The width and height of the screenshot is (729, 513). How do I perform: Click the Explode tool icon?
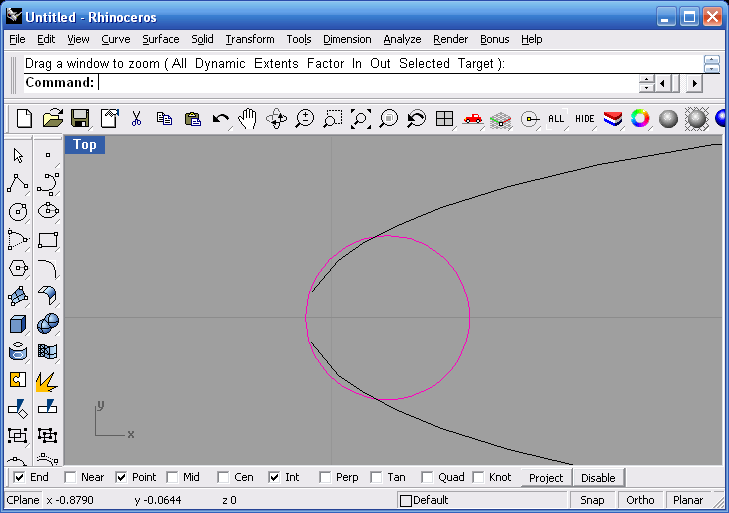click(x=47, y=382)
